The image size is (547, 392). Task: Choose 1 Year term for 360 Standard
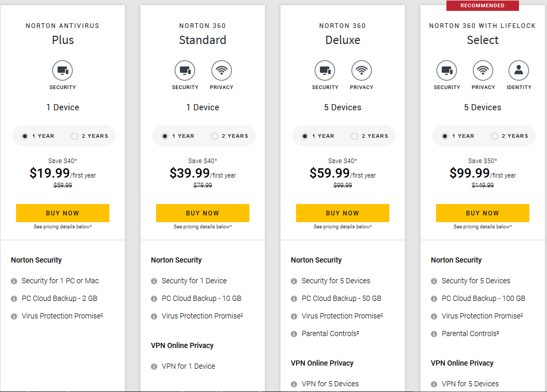165,136
